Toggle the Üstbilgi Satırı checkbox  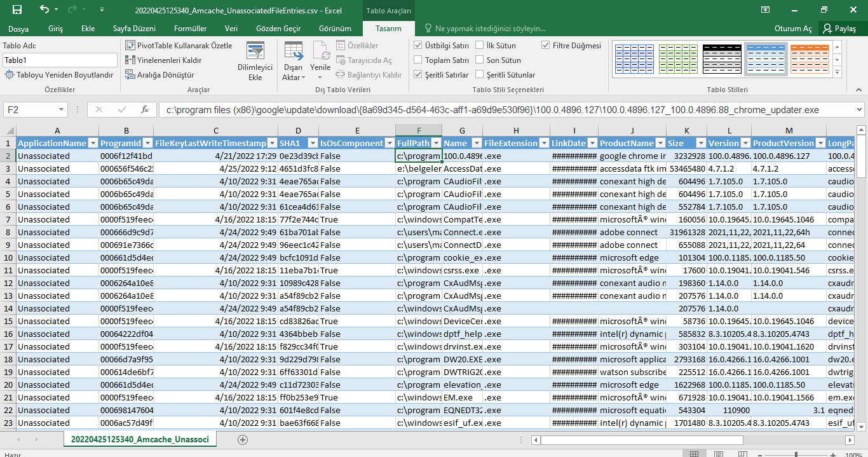click(x=418, y=46)
